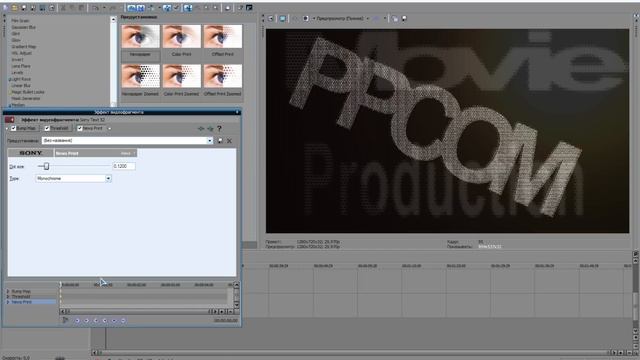This screenshot has width=640, height=360.
Task: Click the Undo arrow icon
Action: coord(95,8)
